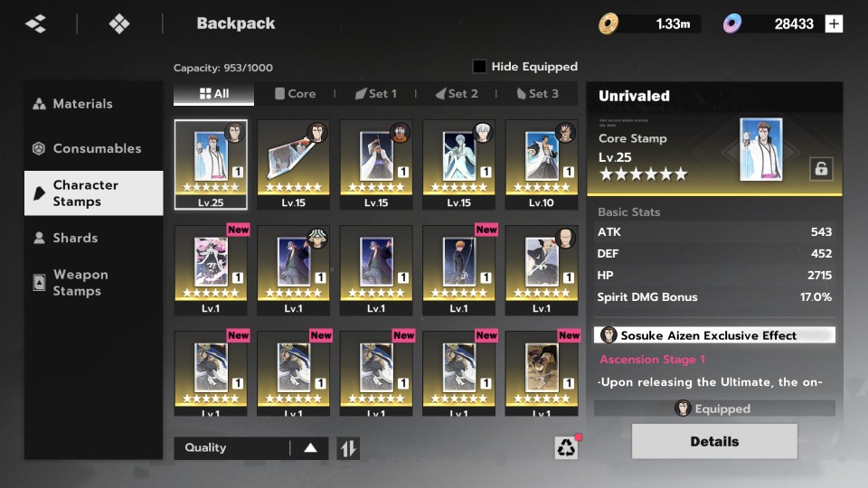Click the Quality dropdown triangle arrow
This screenshot has width=868, height=488.
coord(310,448)
